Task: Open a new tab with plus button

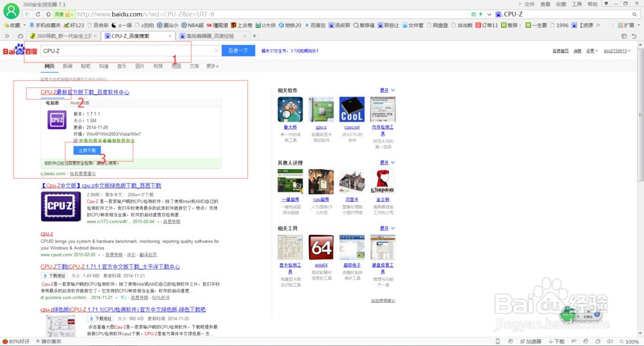Action: 254,36
